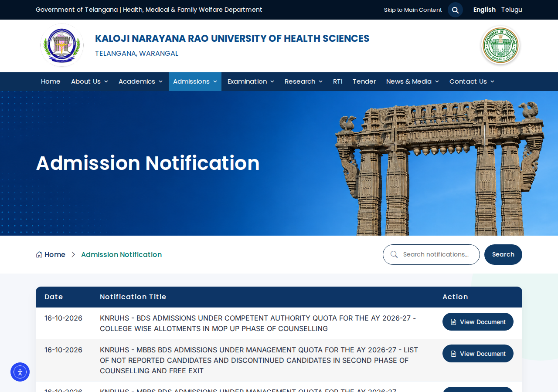Click the Date column header
Image resolution: width=558 pixels, height=392 pixels.
pyautogui.click(x=54, y=297)
